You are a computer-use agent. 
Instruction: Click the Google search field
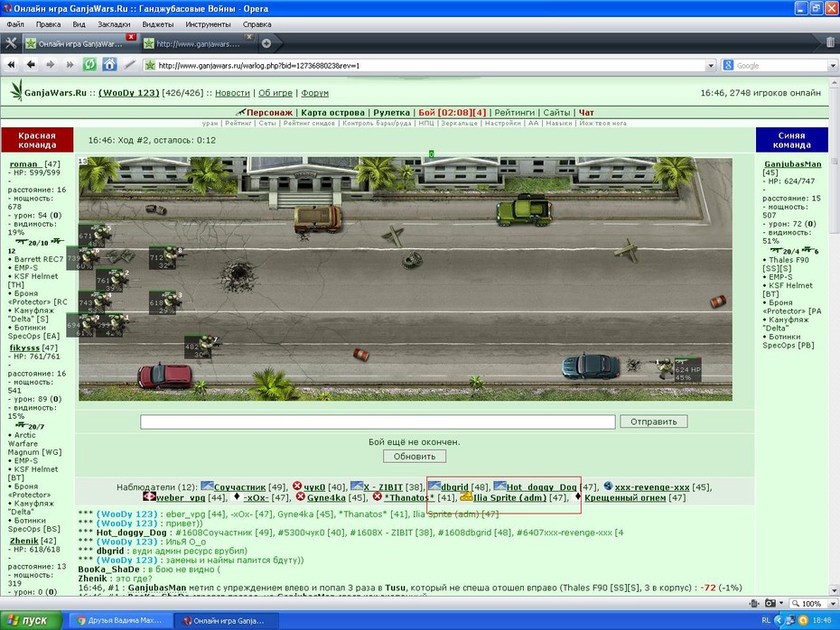781,65
